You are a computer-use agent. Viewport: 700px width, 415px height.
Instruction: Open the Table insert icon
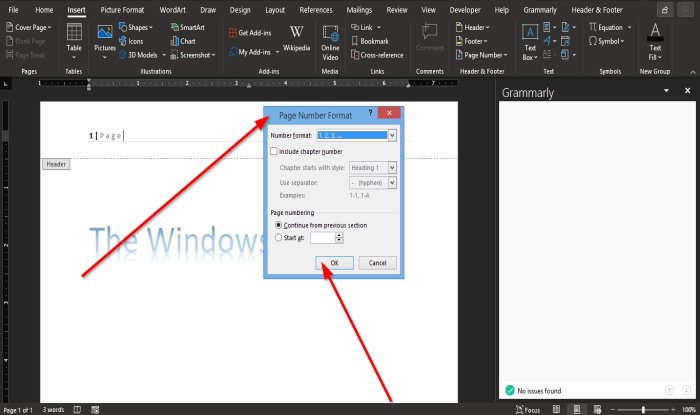(x=74, y=33)
